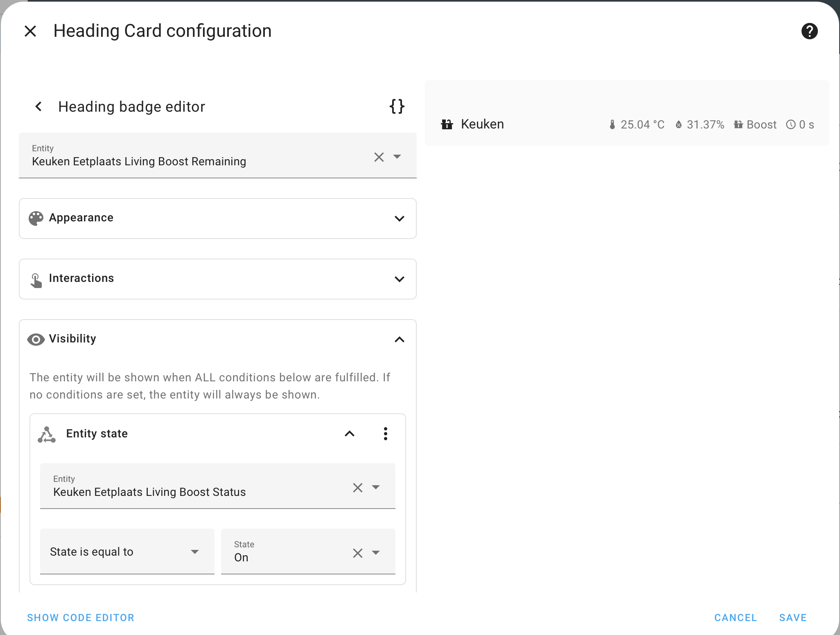Click the Boost badge in preview

[x=755, y=124]
